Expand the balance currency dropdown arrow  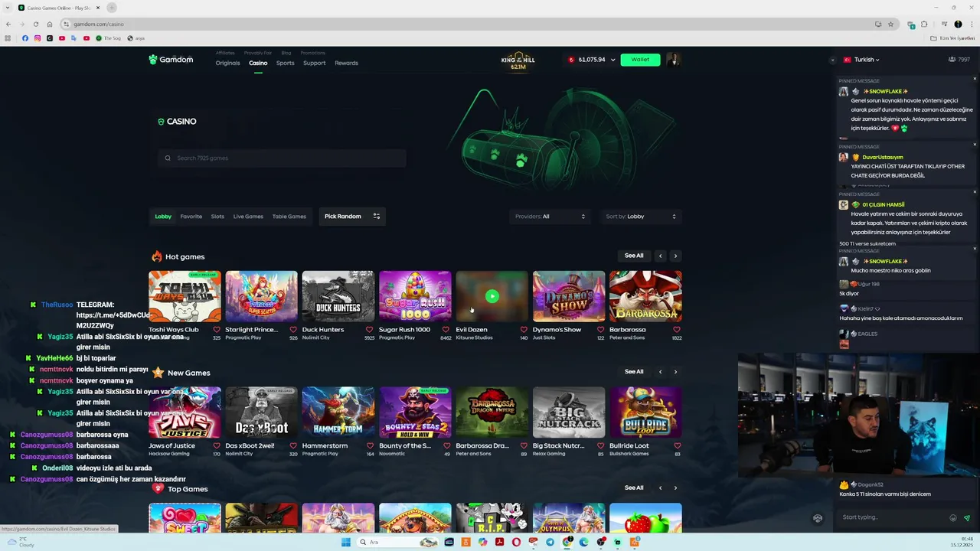(x=612, y=60)
